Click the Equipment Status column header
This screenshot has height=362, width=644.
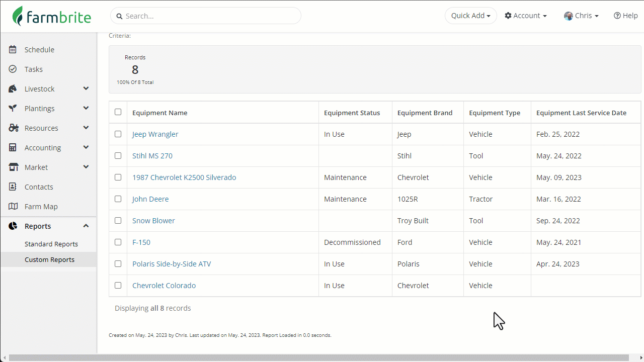[352, 113]
